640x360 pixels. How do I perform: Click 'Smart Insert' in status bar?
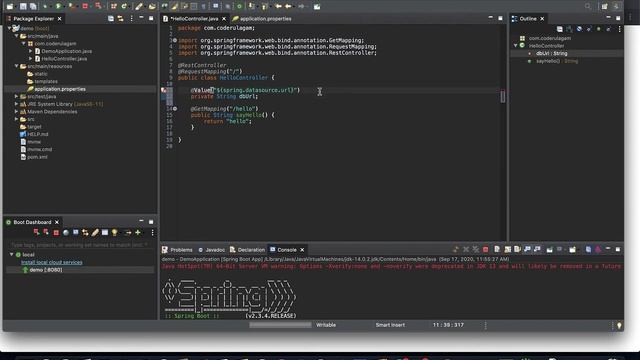390,325
